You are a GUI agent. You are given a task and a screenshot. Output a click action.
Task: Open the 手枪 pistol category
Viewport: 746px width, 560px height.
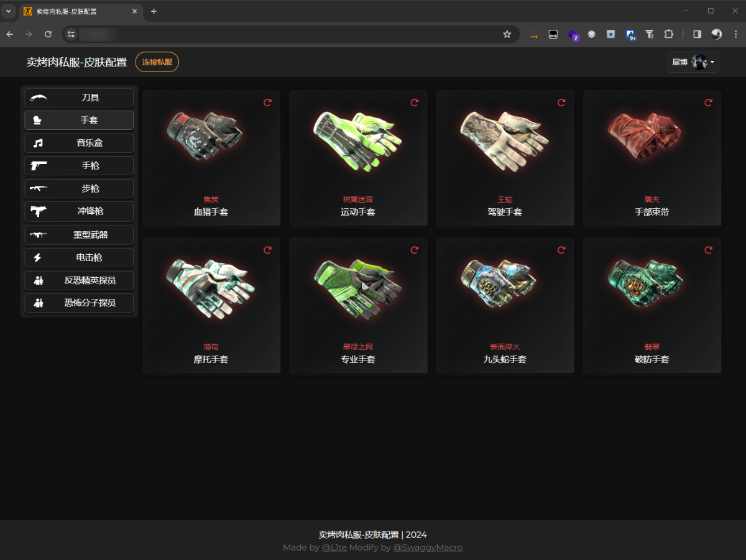pyautogui.click(x=79, y=166)
